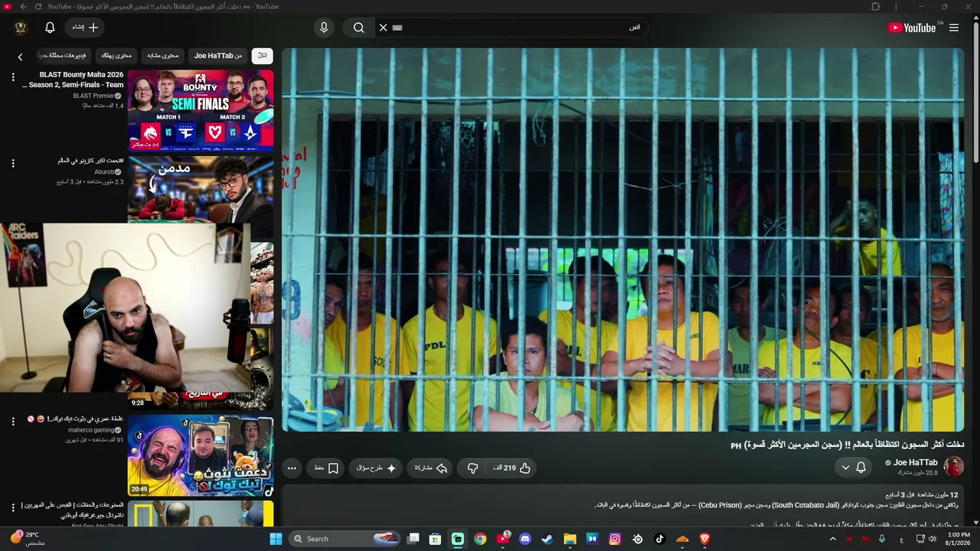
Task: Click the مشاركة share button
Action: click(x=431, y=468)
